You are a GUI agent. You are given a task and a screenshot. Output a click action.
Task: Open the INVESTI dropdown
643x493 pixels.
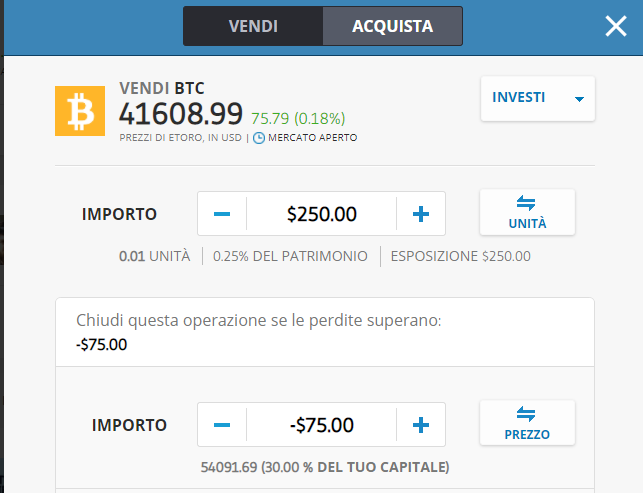(538, 98)
